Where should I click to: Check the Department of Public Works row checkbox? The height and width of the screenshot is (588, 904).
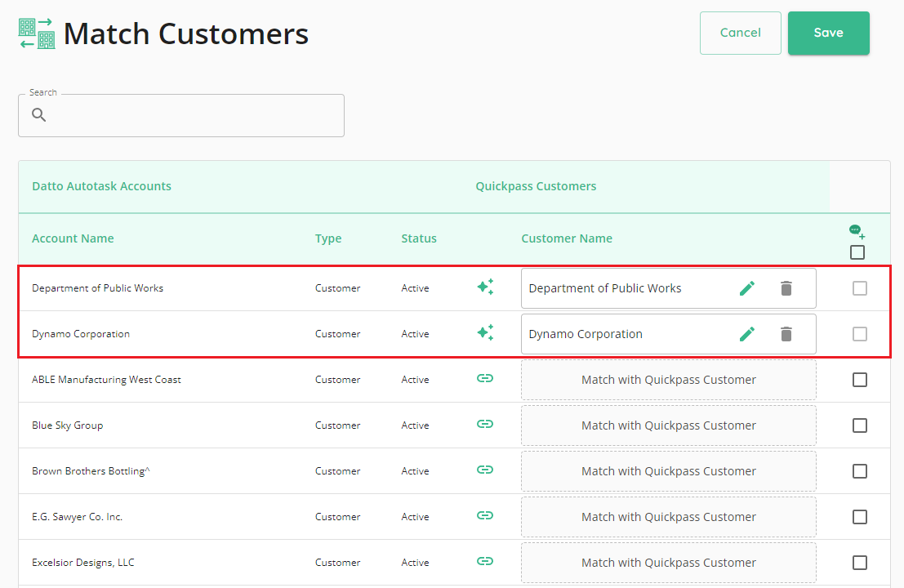(860, 288)
